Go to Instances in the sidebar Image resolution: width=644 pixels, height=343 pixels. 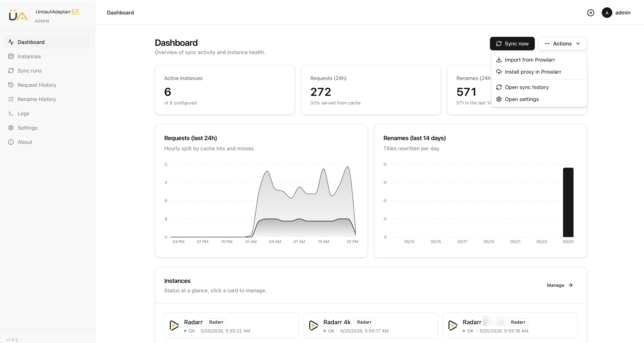pos(47,56)
